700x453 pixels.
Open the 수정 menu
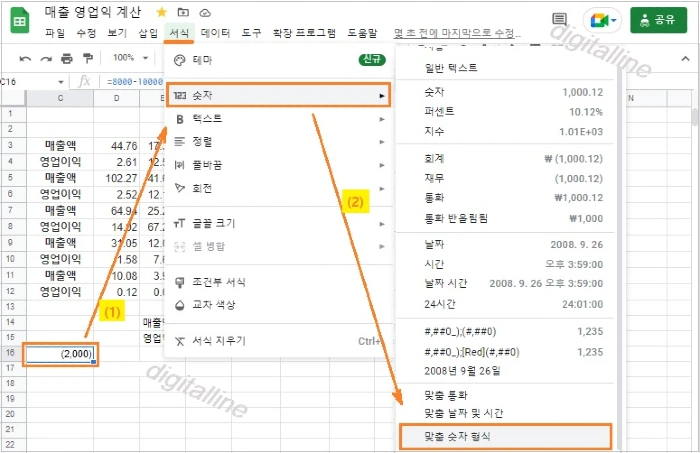tap(86, 33)
